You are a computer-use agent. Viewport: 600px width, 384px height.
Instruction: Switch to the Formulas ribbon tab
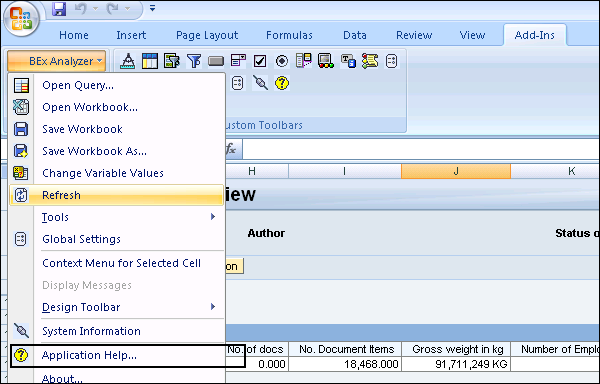pyautogui.click(x=289, y=35)
